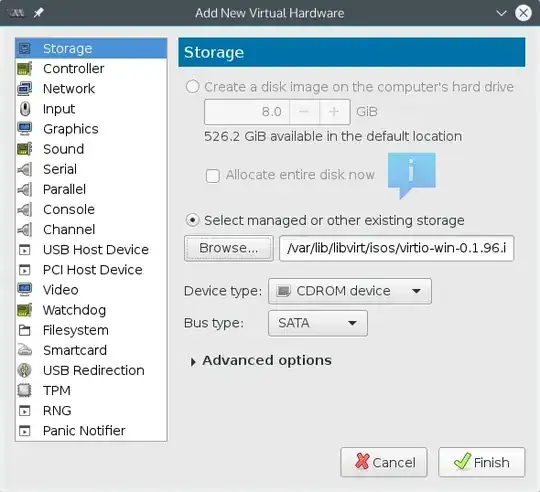Screen dimensions: 540x492
Task: Close the Add New Virtual Hardware dialog
Action: click(523, 13)
